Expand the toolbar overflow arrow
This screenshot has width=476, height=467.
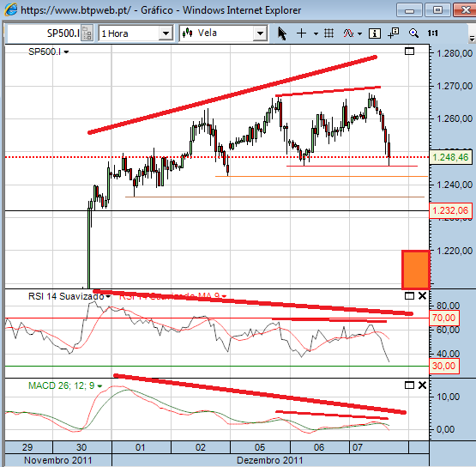pos(472,39)
